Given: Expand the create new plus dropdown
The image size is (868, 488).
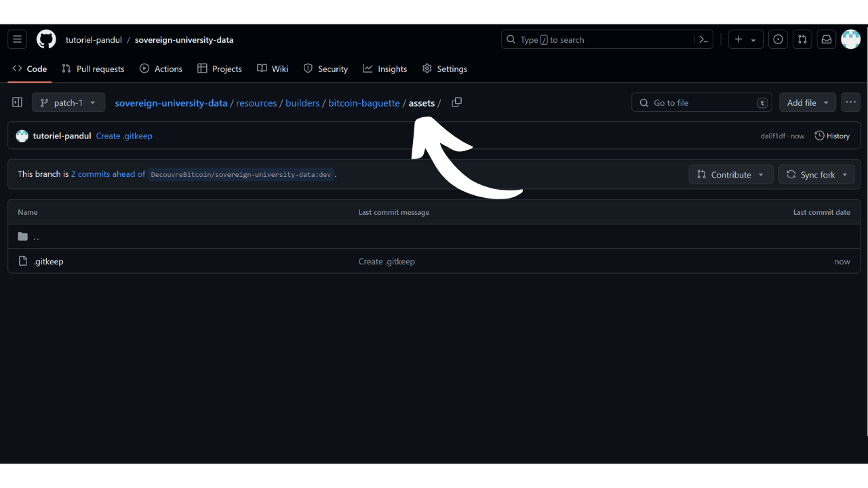Looking at the screenshot, I should (x=745, y=39).
